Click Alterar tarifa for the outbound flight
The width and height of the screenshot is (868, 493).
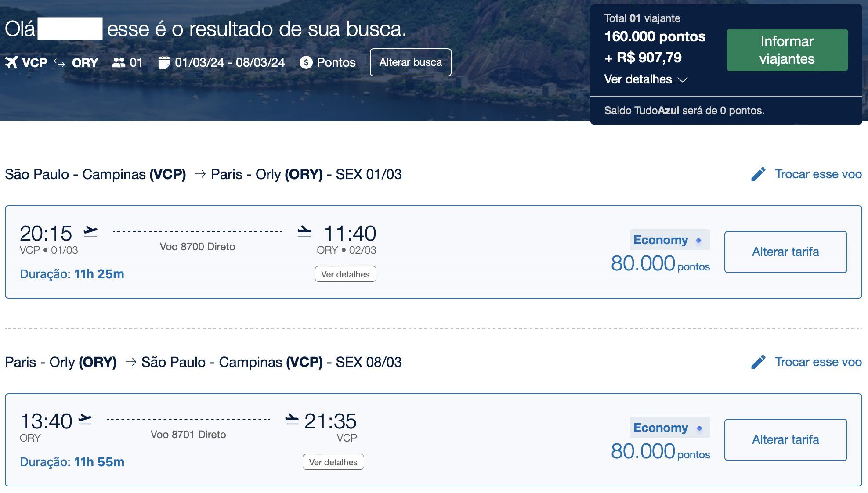785,252
